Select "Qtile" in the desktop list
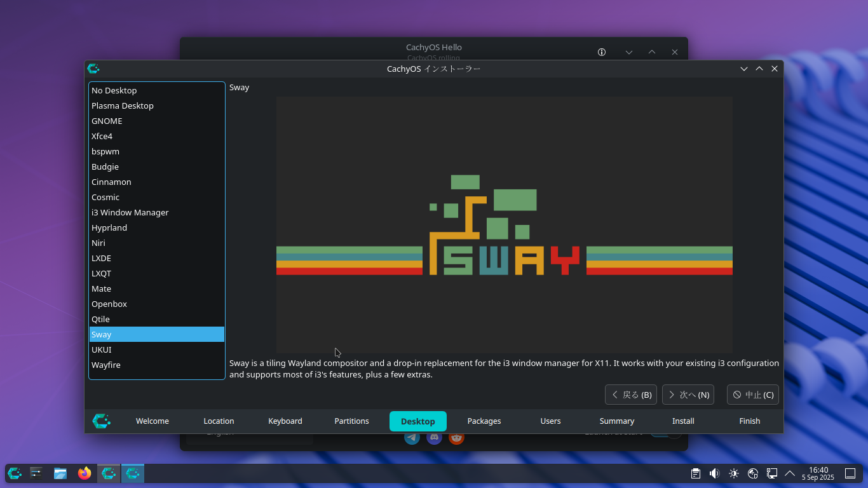Image resolution: width=868 pixels, height=488 pixels. click(157, 319)
